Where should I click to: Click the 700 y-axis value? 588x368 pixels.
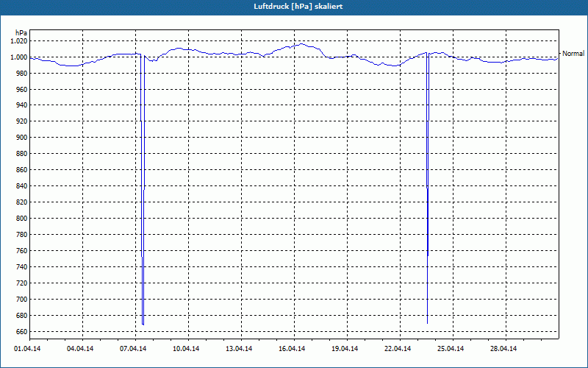[x=22, y=300]
